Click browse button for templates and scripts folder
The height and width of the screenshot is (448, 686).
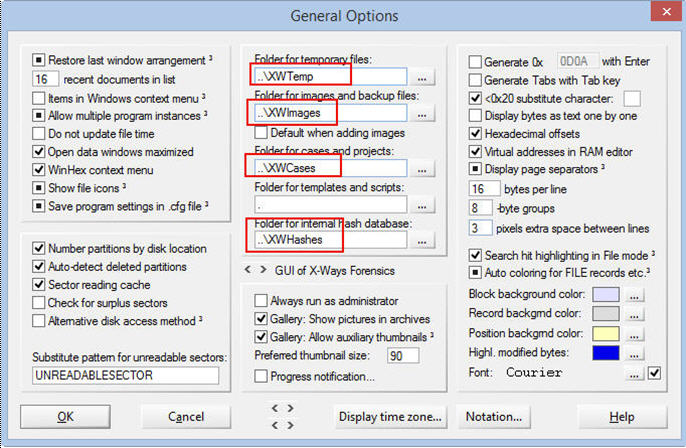(423, 203)
